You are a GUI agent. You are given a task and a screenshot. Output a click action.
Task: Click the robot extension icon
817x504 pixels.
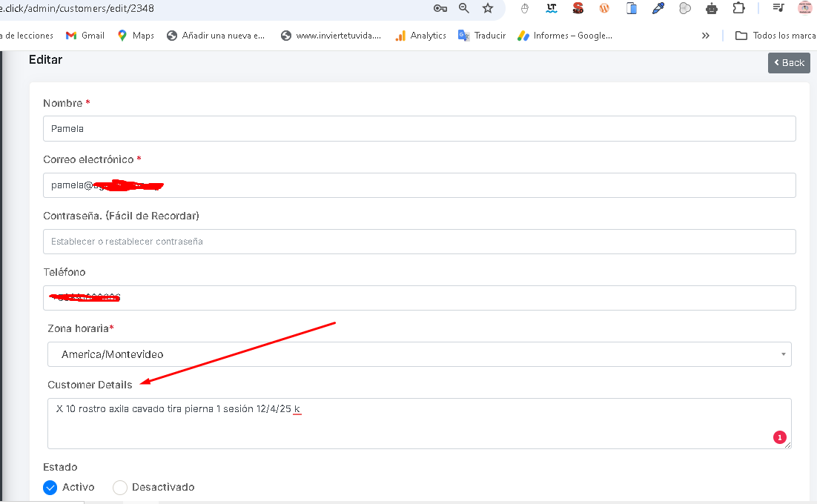pyautogui.click(x=712, y=8)
